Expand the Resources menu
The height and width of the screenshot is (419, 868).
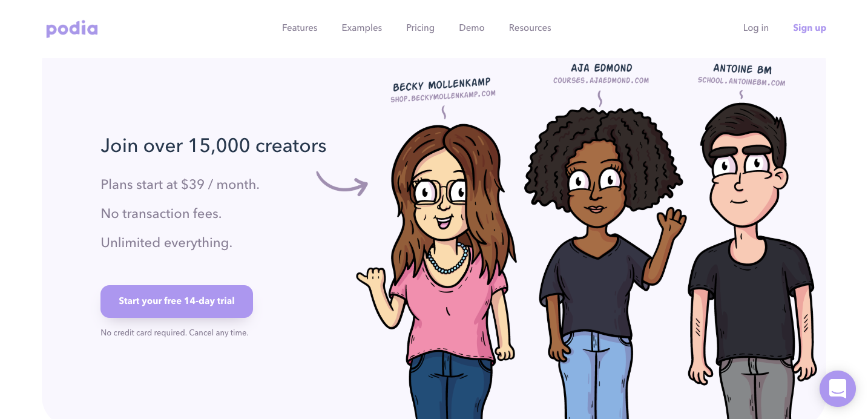coord(530,28)
